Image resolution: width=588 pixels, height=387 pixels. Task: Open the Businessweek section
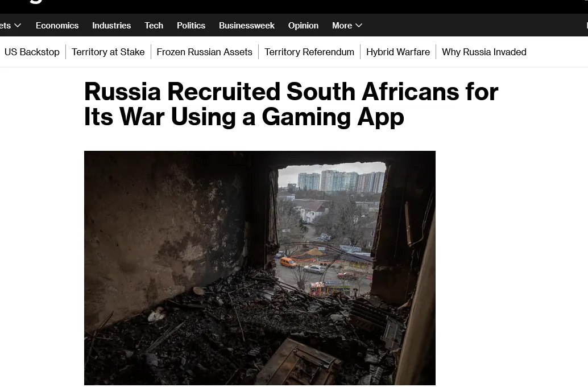(247, 26)
